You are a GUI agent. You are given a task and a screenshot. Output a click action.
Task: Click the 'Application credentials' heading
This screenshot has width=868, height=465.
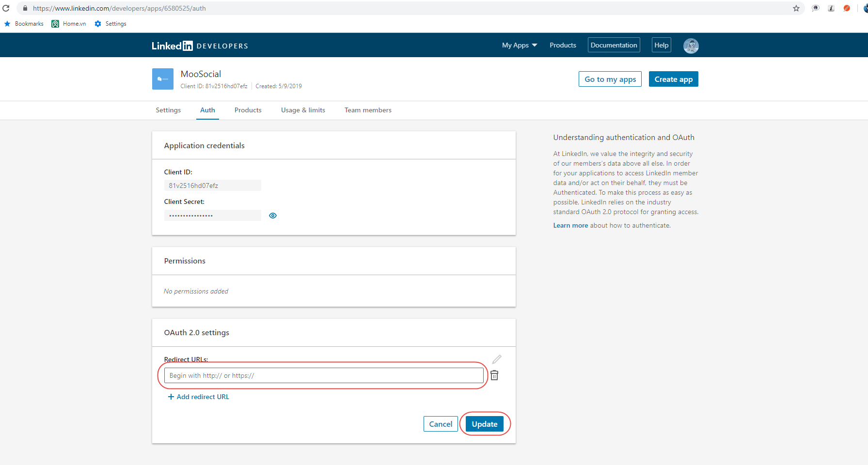pos(204,145)
